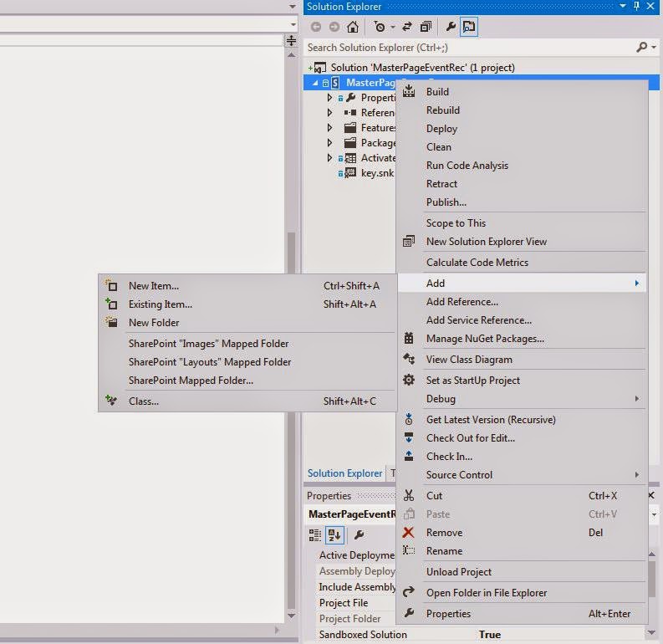Click the red X Remove icon

(x=409, y=533)
